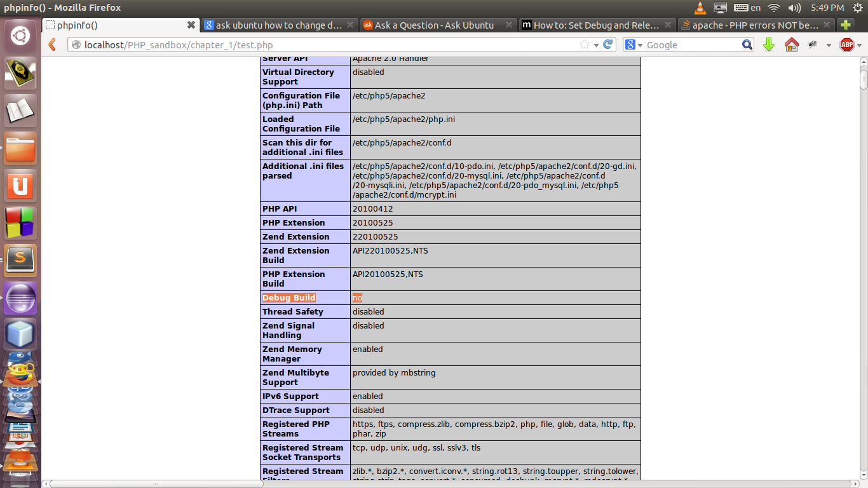Open the Ubuntu Dash launcher

(x=20, y=36)
